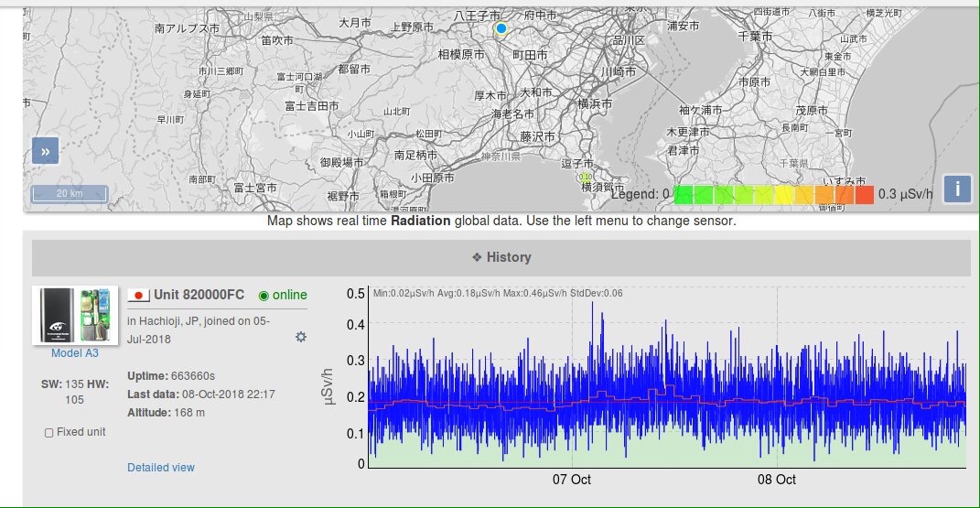The image size is (980, 508).
Task: Click the green 0.10 sensor marker near Zushi
Action: coord(587,177)
